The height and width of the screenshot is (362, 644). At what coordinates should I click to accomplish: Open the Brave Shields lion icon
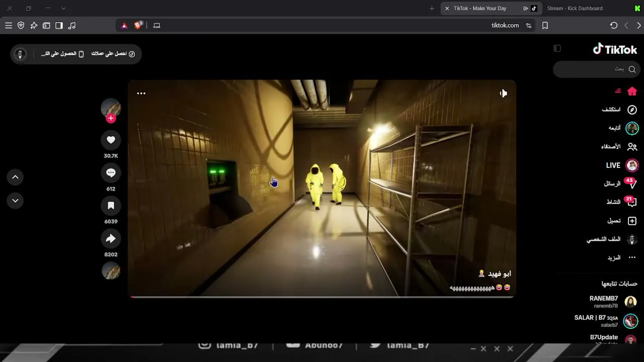click(x=138, y=25)
